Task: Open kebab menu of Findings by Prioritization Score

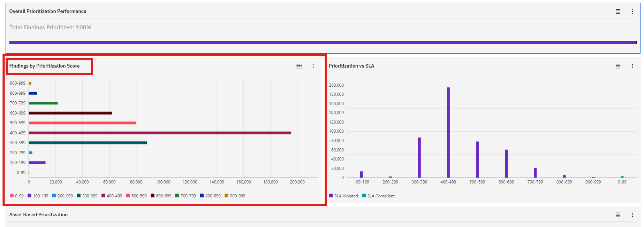Action: [x=313, y=66]
